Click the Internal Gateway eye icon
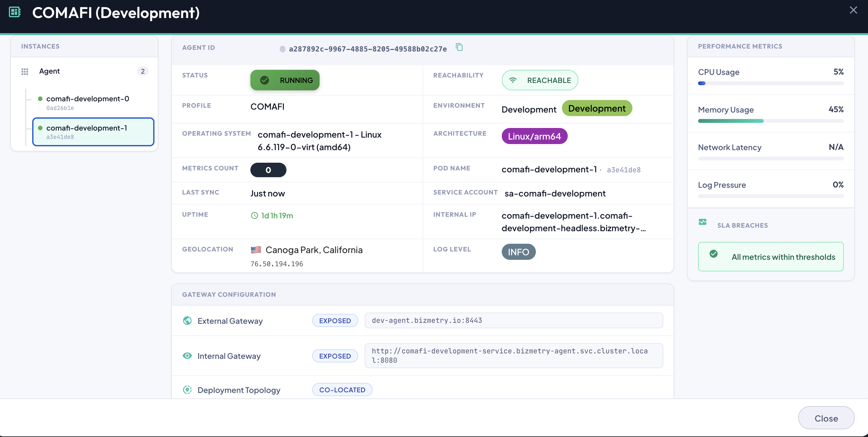868x437 pixels. (187, 356)
